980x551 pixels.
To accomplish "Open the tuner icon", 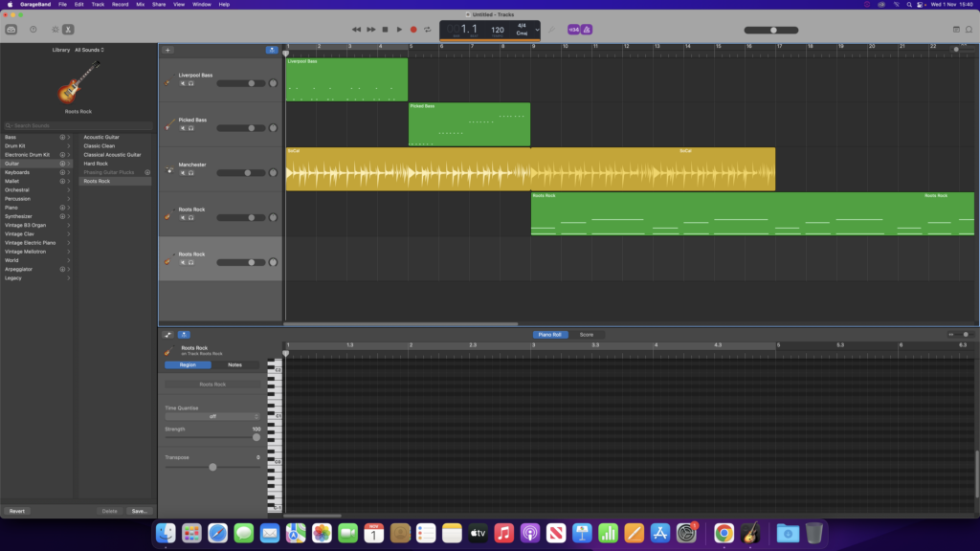I will (551, 30).
